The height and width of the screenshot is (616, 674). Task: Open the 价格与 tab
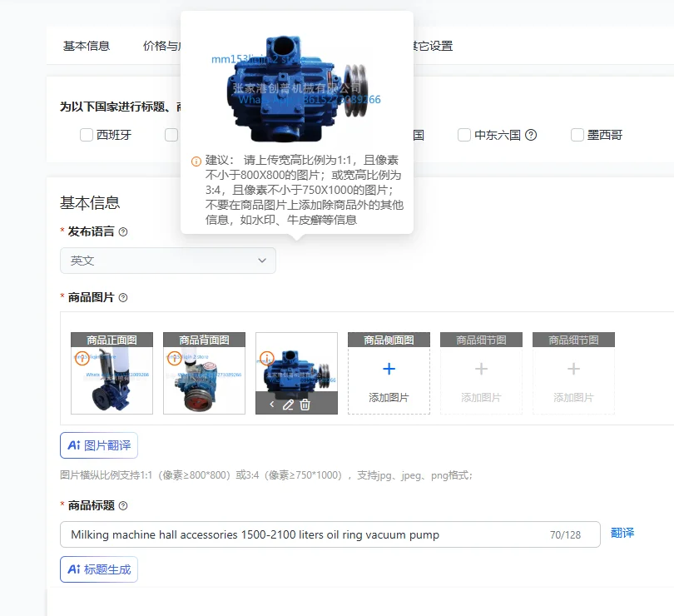pyautogui.click(x=161, y=46)
